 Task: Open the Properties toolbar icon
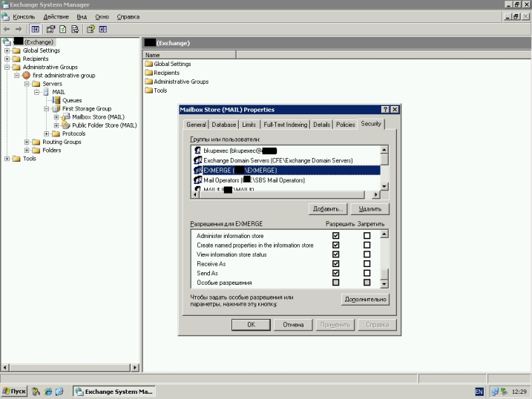pyautogui.click(x=50, y=30)
